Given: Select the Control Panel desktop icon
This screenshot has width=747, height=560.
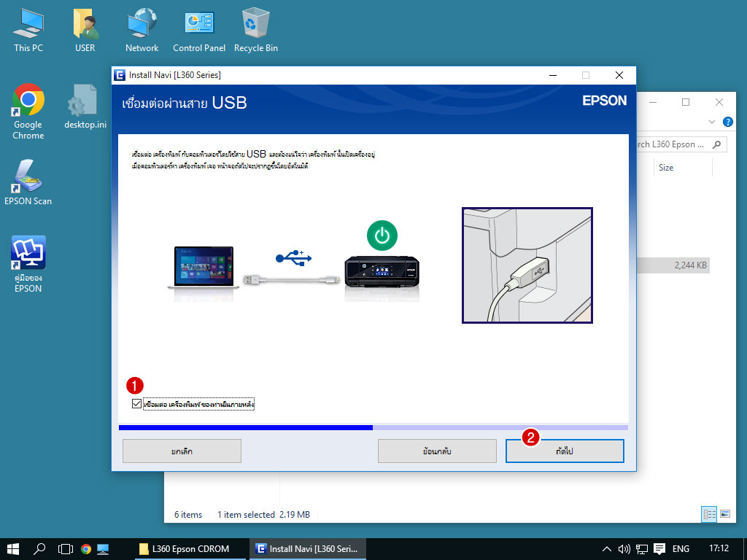Looking at the screenshot, I should (x=198, y=29).
